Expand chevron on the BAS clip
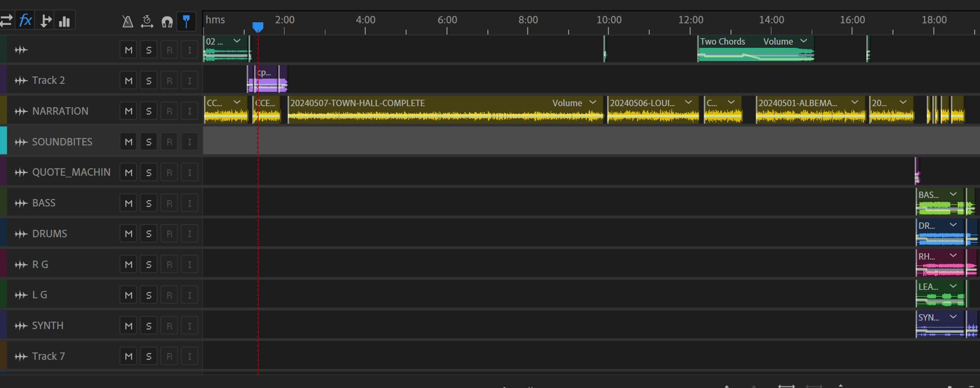This screenshot has height=388, width=980. click(x=953, y=194)
